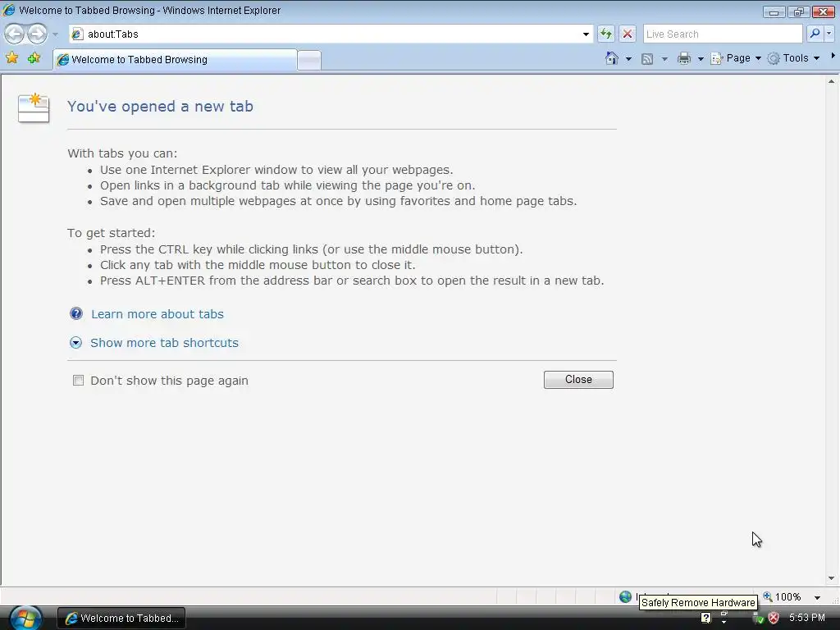Click Add to Favorites star-plus icon
Image resolution: width=840 pixels, height=630 pixels.
[34, 58]
